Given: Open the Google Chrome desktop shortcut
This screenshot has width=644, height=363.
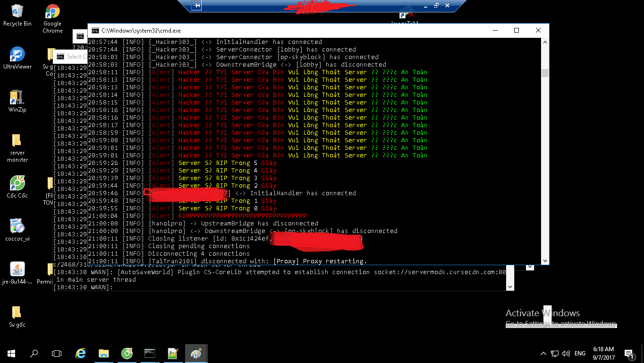Looking at the screenshot, I should coord(52,19).
